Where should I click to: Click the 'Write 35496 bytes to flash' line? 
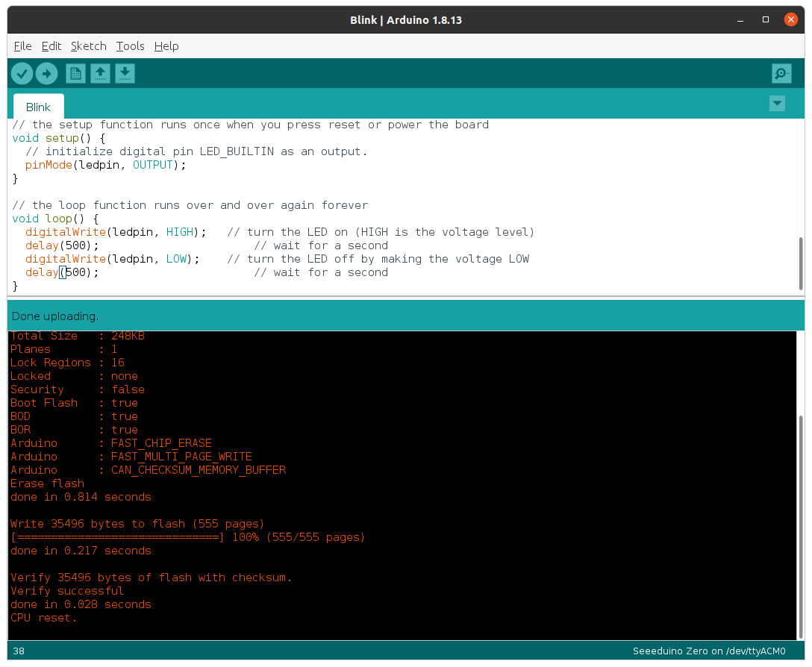coord(137,524)
